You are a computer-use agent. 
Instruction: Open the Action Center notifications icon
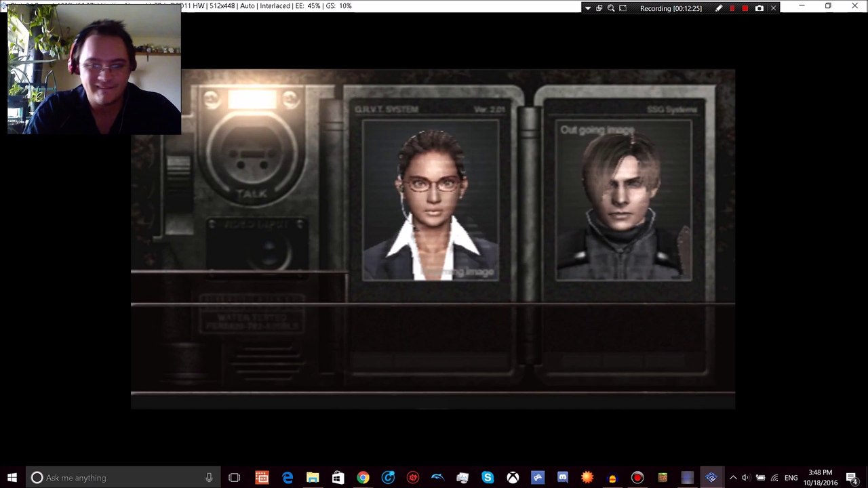click(x=852, y=478)
